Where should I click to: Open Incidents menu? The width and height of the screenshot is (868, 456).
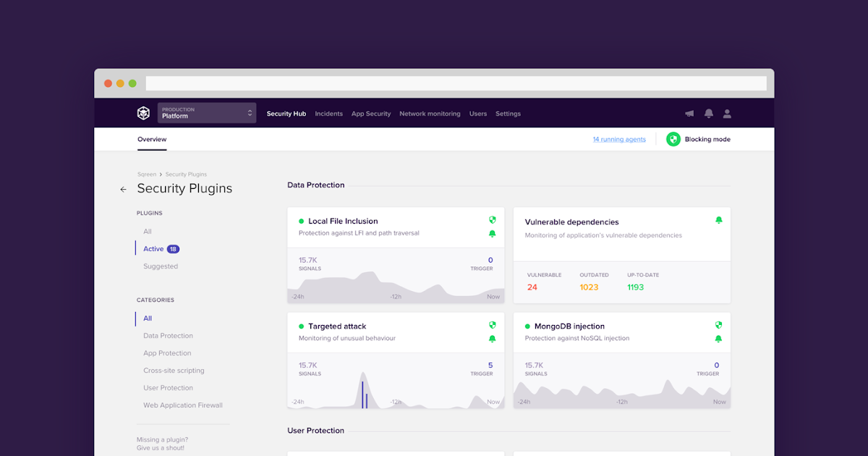pyautogui.click(x=329, y=114)
